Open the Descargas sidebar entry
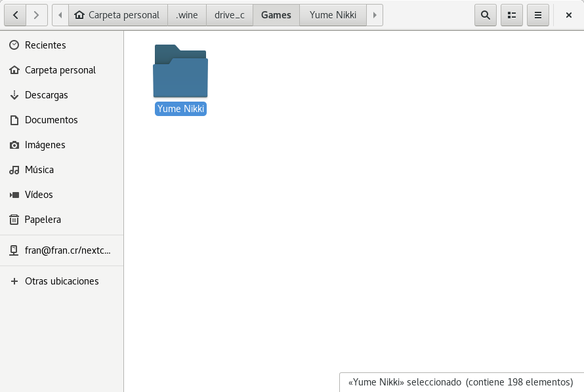584x392 pixels. 62,95
